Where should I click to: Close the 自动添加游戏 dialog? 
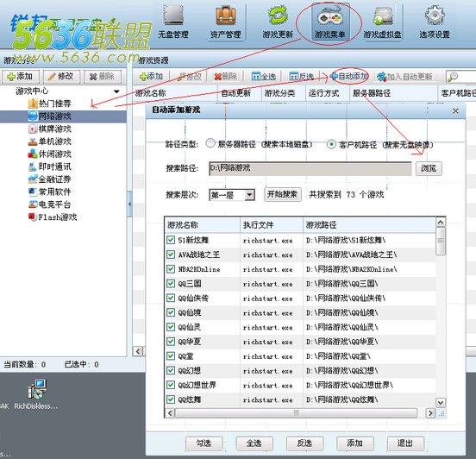click(x=455, y=111)
